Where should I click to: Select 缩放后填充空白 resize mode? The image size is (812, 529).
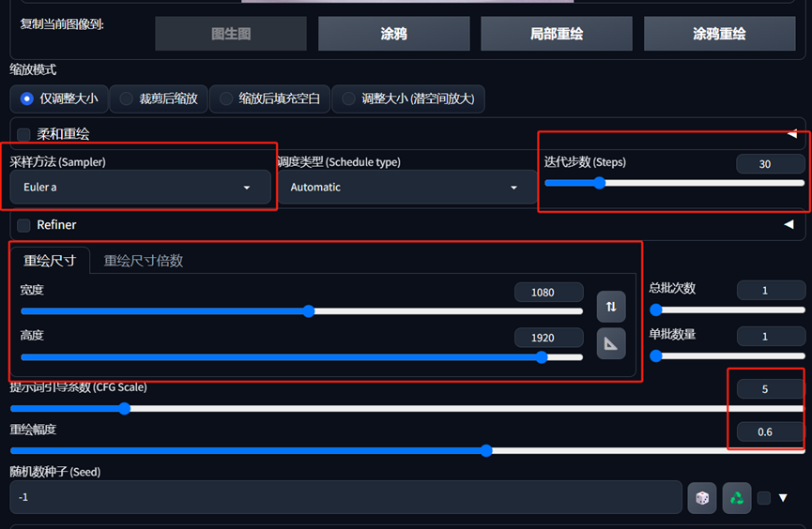point(269,98)
